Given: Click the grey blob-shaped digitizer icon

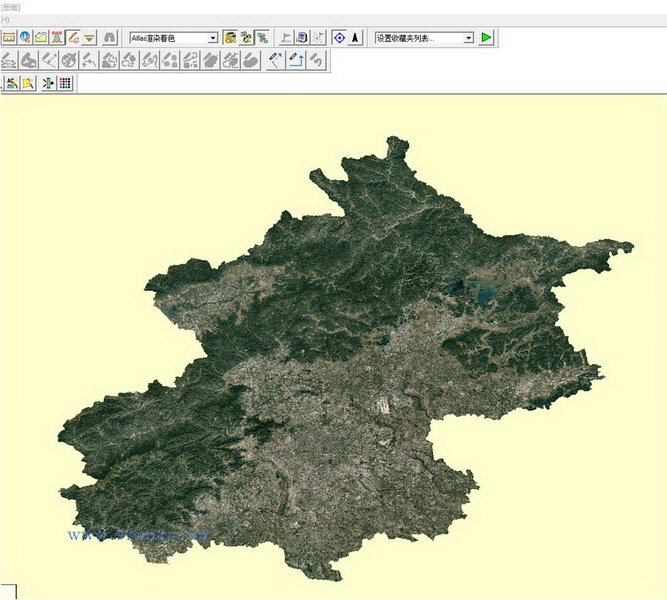Looking at the screenshot, I should click(251, 60).
